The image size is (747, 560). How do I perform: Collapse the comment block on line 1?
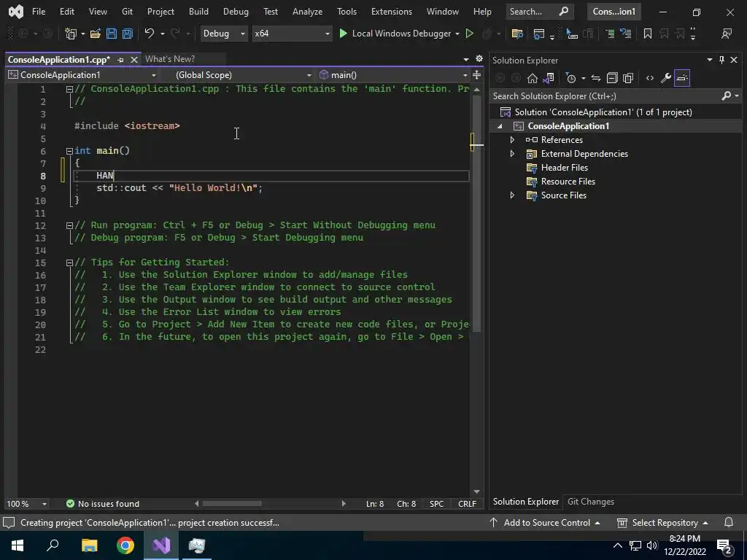tap(69, 88)
